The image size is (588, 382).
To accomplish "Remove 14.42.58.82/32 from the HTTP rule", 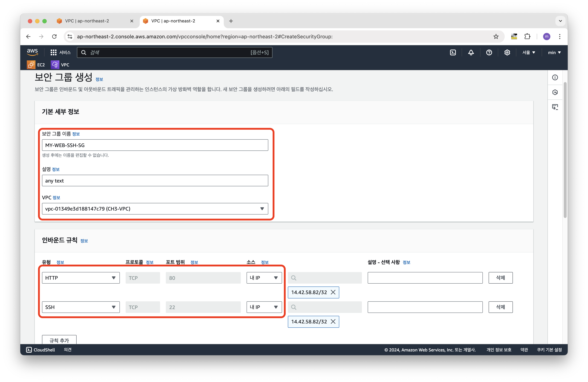I will pyautogui.click(x=333, y=292).
